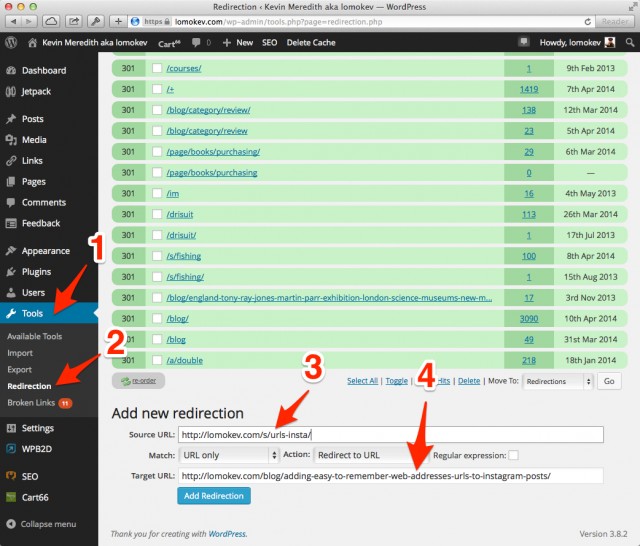Click the Settings sidebar icon
640x546 pixels.
coord(11,428)
